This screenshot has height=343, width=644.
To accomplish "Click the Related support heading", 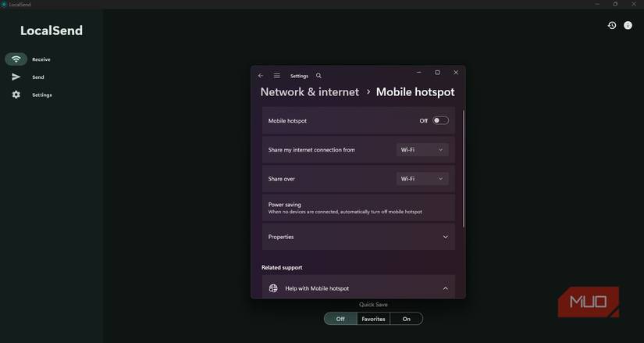I will coord(282,267).
